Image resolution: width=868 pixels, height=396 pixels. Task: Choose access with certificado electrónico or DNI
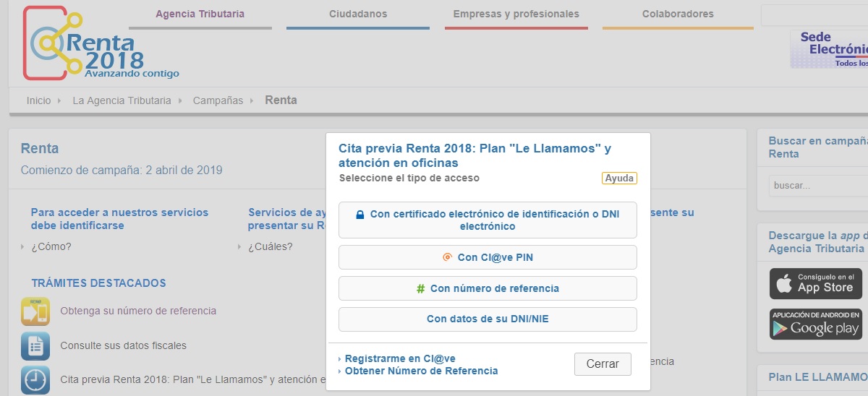click(488, 220)
